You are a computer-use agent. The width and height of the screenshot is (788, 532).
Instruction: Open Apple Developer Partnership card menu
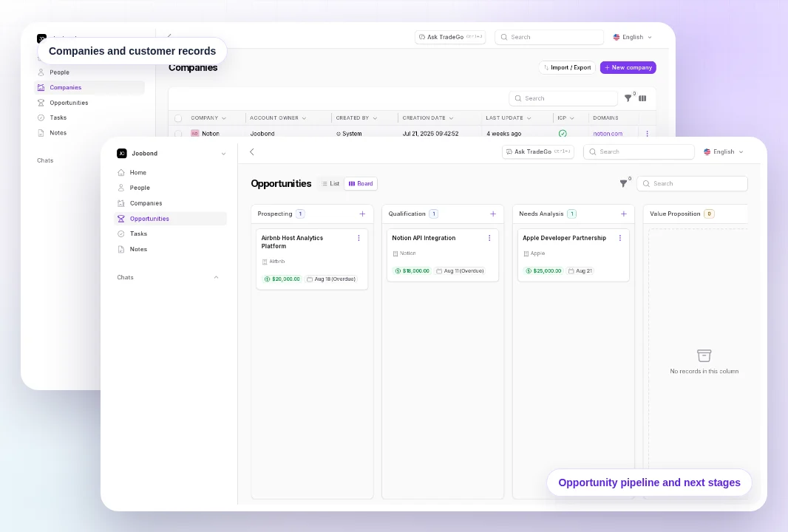pos(620,238)
